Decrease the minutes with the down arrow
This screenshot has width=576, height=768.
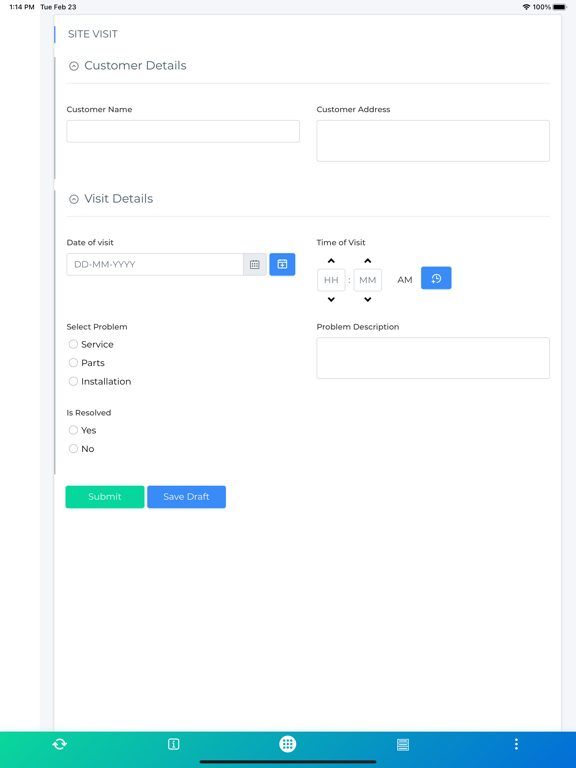coord(367,299)
